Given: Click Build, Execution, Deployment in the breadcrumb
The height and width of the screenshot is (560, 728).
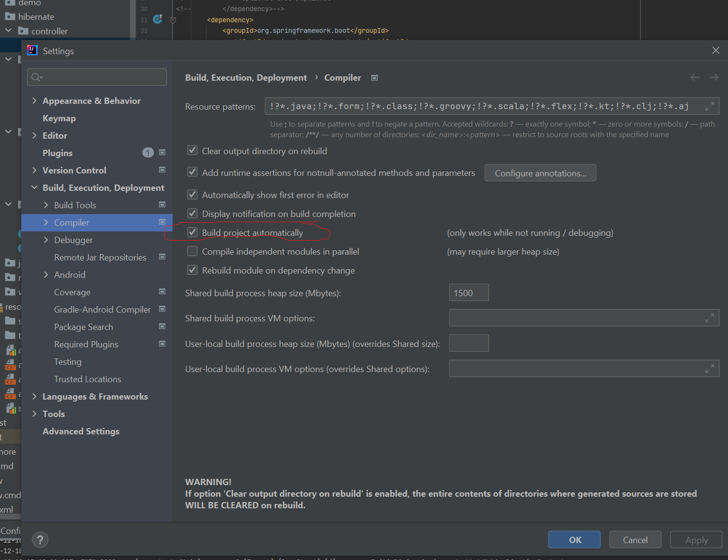Looking at the screenshot, I should tap(246, 78).
